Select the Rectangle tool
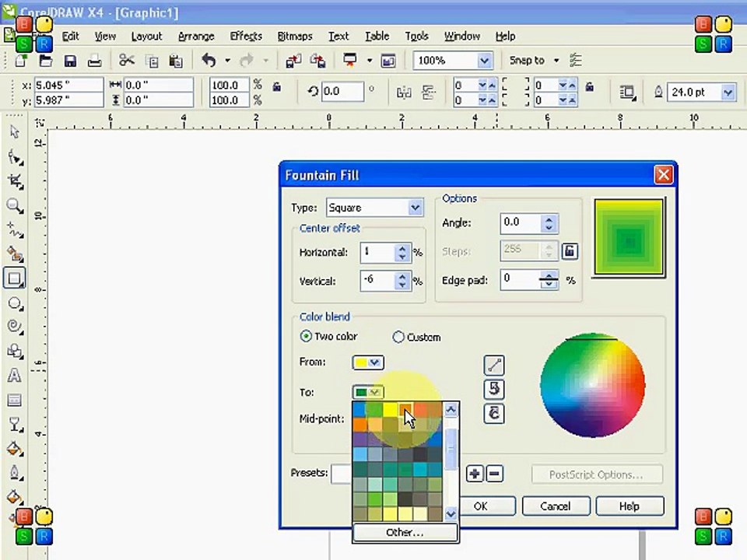 coord(14,278)
